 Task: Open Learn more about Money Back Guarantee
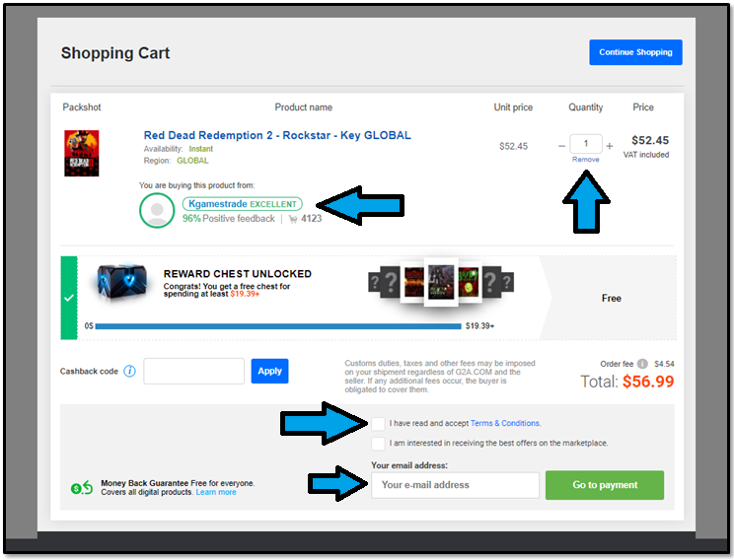pyautogui.click(x=216, y=492)
